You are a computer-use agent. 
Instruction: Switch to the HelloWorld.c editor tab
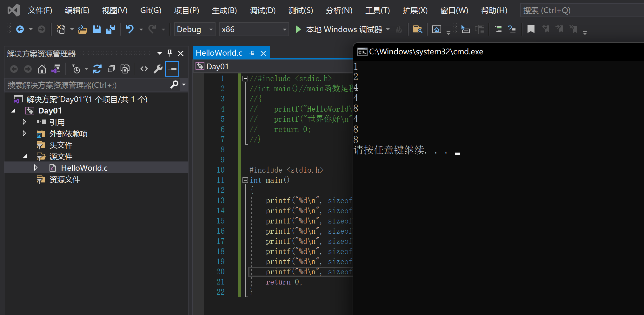click(219, 53)
